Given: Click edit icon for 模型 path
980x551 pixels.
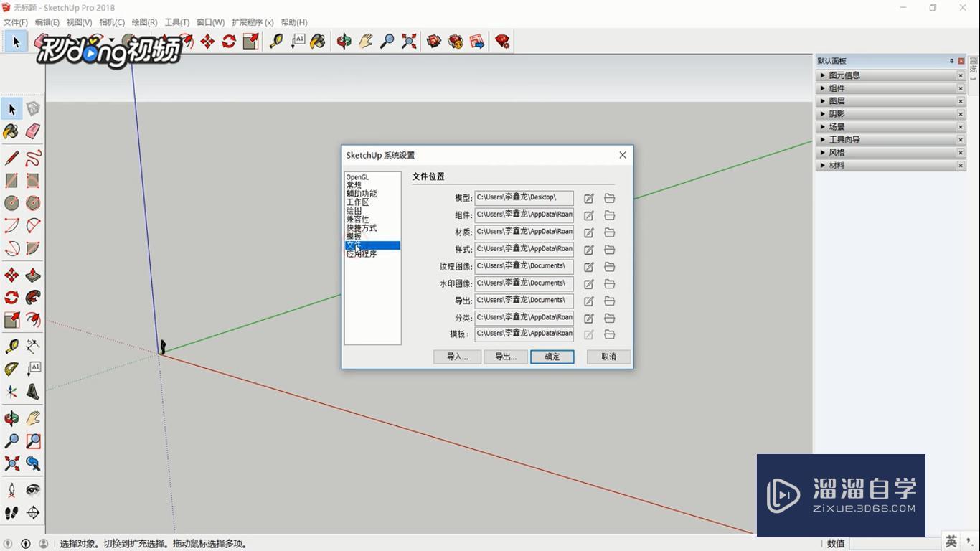Looking at the screenshot, I should point(589,198).
